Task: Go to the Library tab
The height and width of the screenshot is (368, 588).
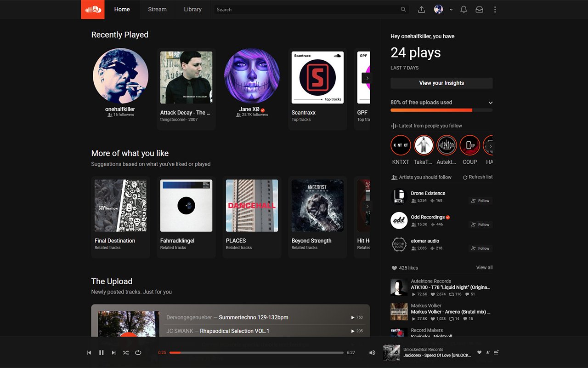Action: pos(192,9)
